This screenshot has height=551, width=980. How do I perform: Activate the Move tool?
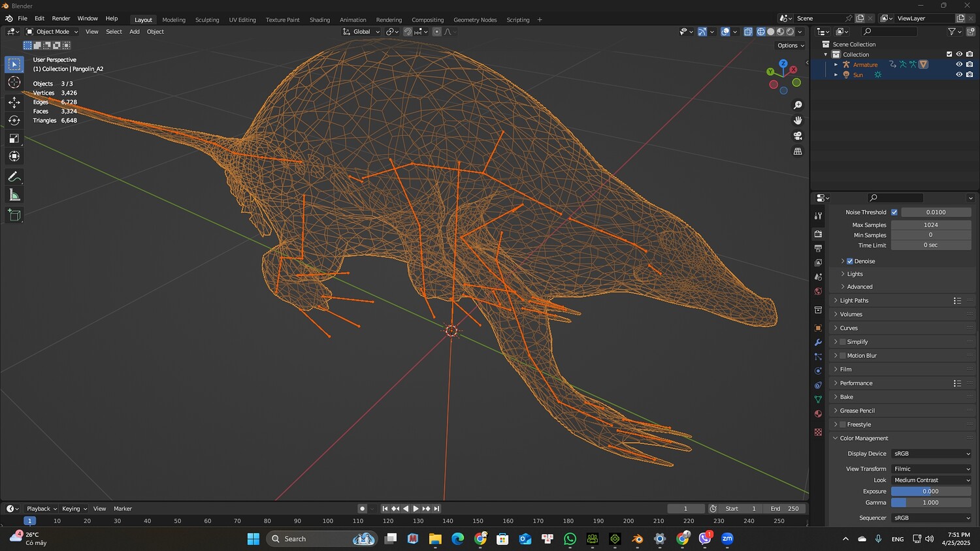14,102
